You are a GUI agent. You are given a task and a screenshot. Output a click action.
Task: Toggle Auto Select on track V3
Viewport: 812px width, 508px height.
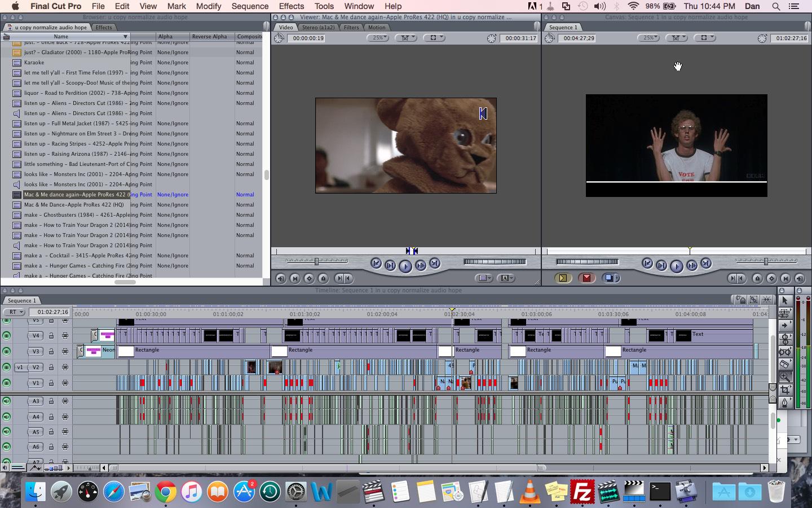coord(65,351)
